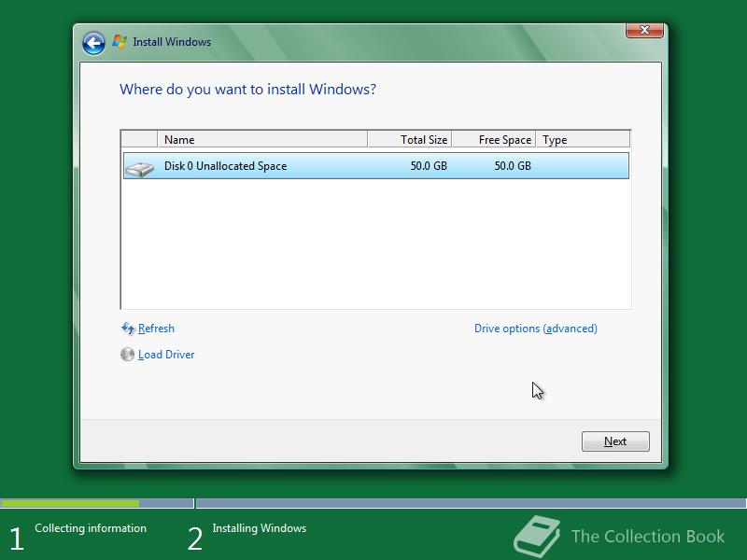
Task: Open the Load Driver link
Action: pos(166,355)
